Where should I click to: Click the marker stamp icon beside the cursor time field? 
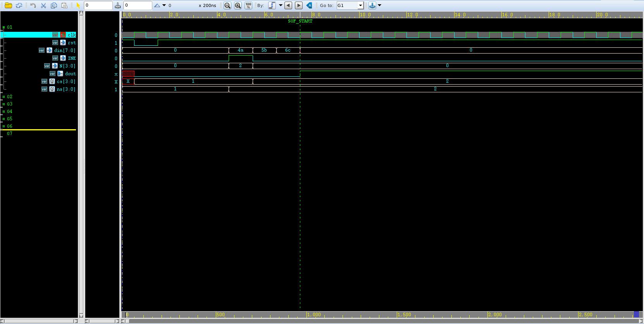118,5
